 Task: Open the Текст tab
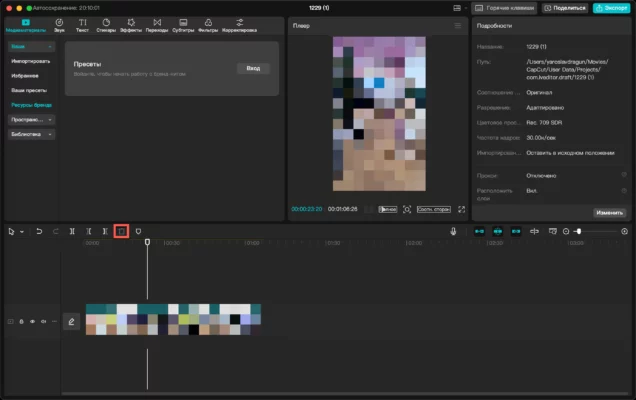[x=82, y=26]
